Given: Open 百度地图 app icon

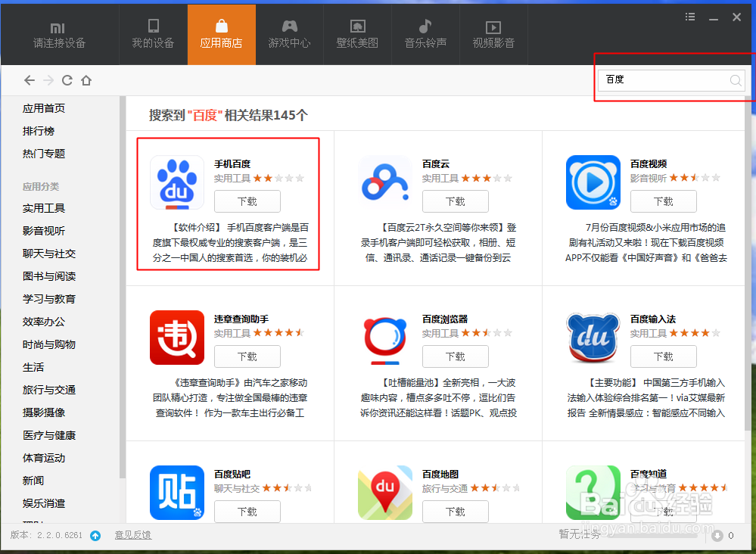Looking at the screenshot, I should point(384,492).
